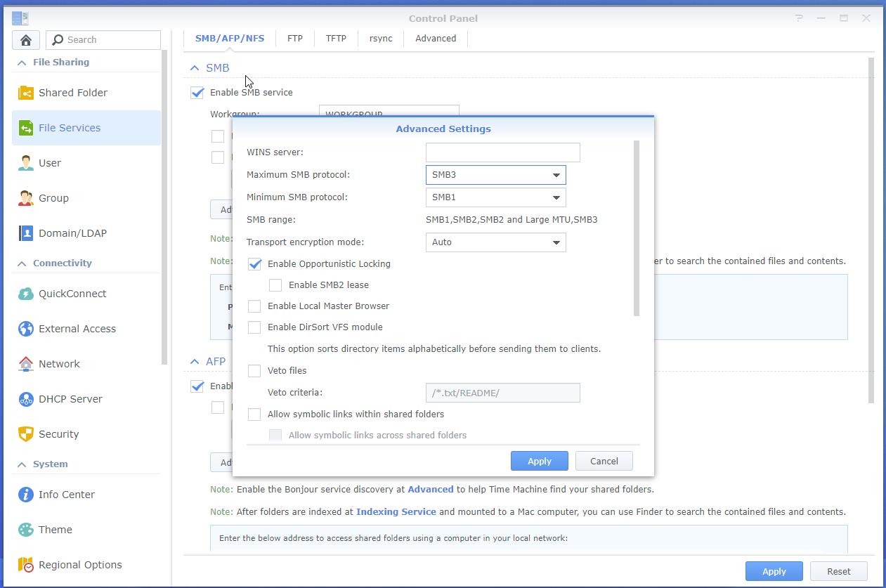Click the WINS server input field
886x588 pixels.
coord(503,152)
